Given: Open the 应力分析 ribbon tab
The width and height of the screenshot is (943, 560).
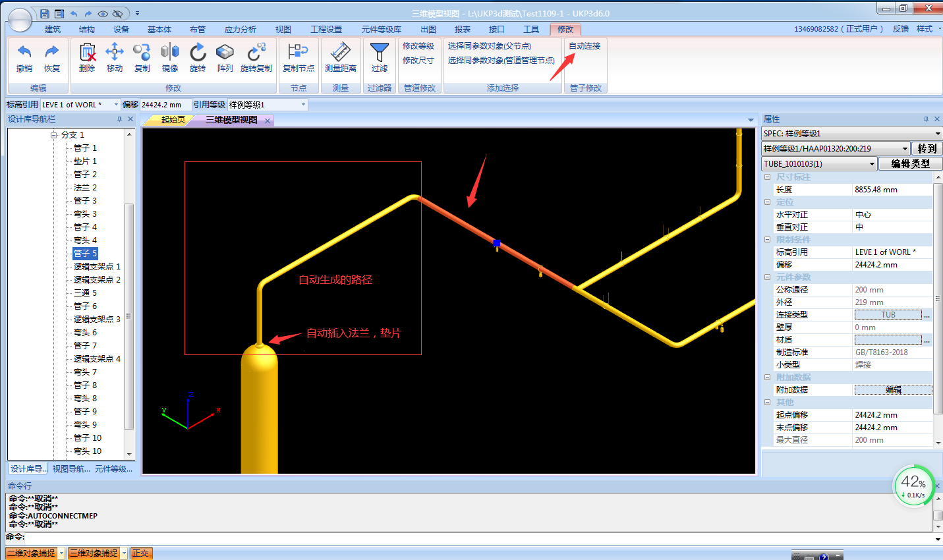Looking at the screenshot, I should point(241,29).
